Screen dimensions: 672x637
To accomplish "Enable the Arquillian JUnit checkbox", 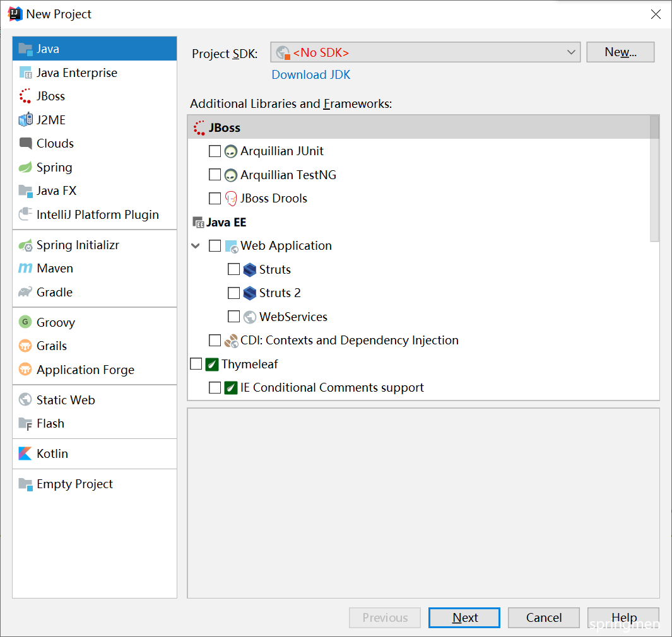I will pyautogui.click(x=215, y=151).
